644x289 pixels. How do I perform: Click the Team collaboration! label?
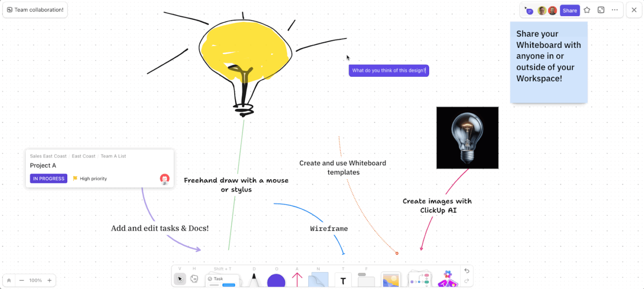pos(34,10)
